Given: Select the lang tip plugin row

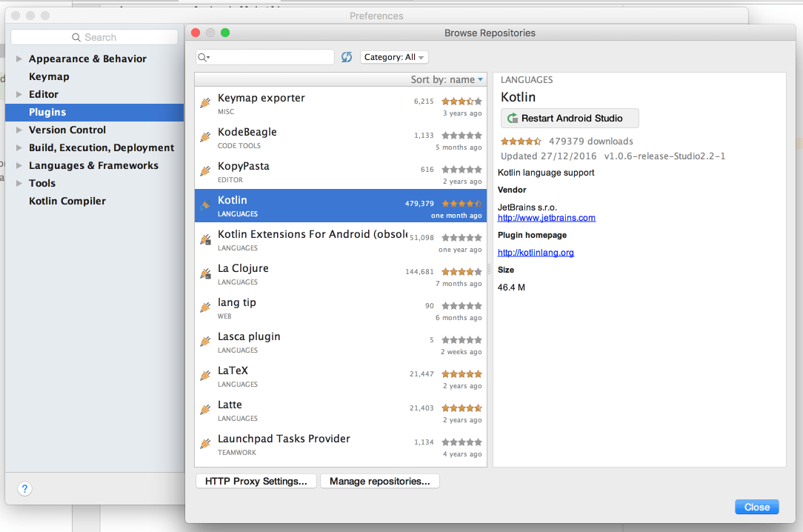Looking at the screenshot, I should pos(341,308).
